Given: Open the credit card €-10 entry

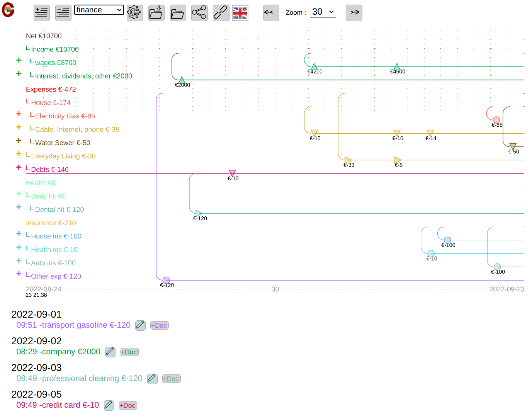Looking at the screenshot, I should (58, 405).
